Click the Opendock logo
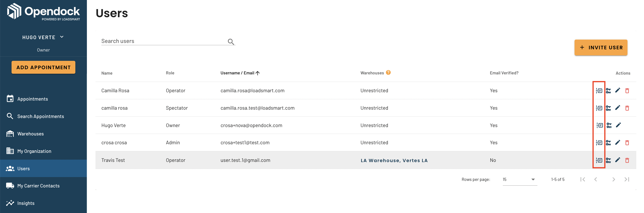This screenshot has width=644, height=213. (x=43, y=12)
